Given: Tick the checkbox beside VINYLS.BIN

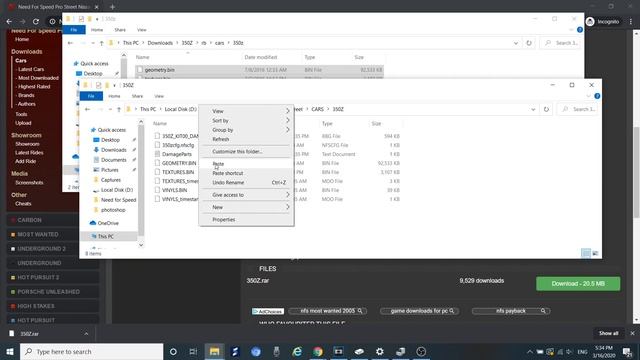Looking at the screenshot, I should 157,190.
